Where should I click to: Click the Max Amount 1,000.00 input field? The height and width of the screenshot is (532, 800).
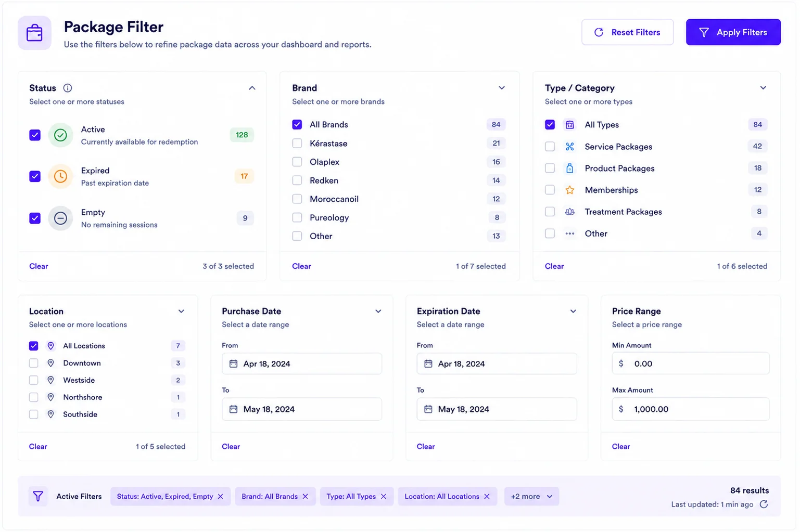[691, 409]
